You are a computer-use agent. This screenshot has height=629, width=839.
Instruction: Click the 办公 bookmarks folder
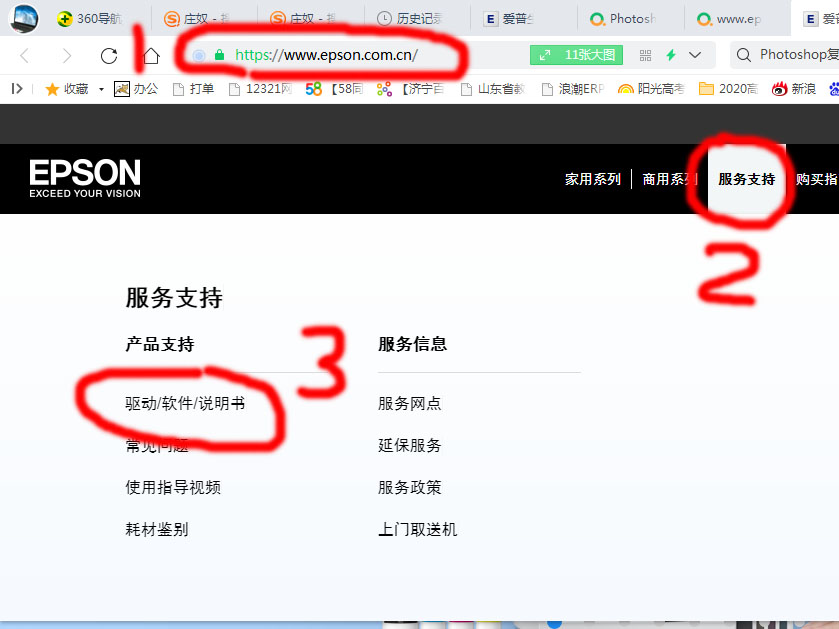[x=135, y=88]
